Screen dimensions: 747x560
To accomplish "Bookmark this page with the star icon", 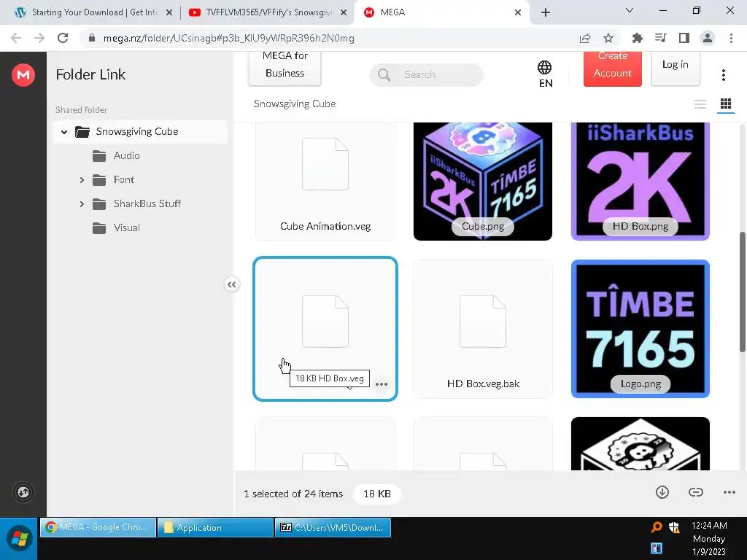I will click(x=608, y=39).
